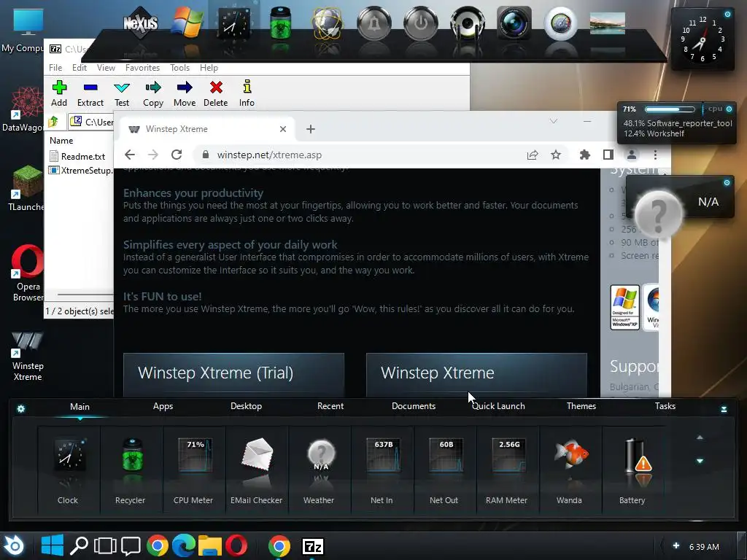The width and height of the screenshot is (747, 560).
Task: Open the camera lens icon in dock
Action: click(x=514, y=23)
